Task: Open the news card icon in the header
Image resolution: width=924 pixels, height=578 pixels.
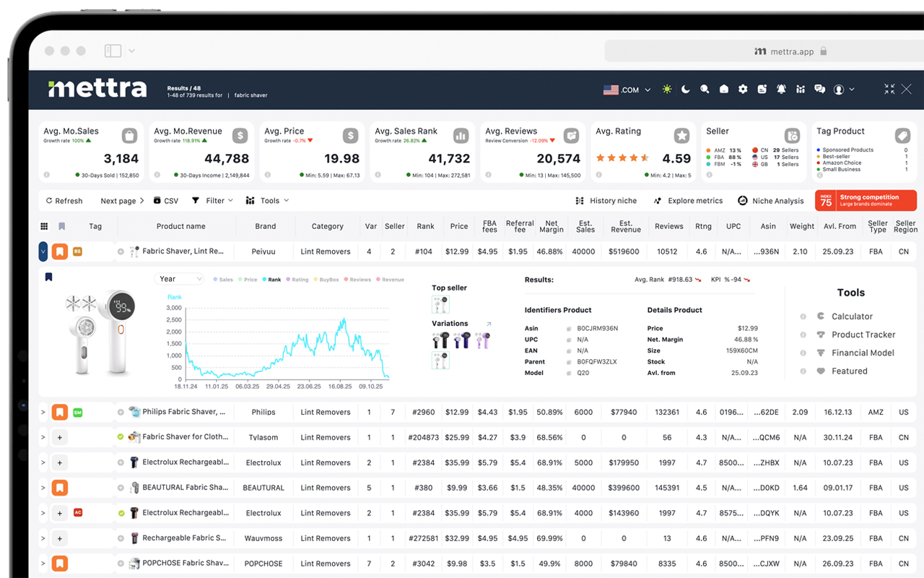Action: (762, 90)
